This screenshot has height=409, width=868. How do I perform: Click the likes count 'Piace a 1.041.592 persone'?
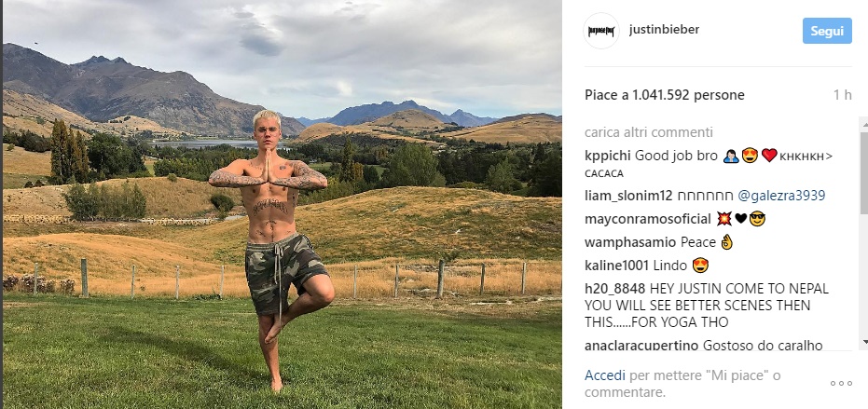pos(664,95)
